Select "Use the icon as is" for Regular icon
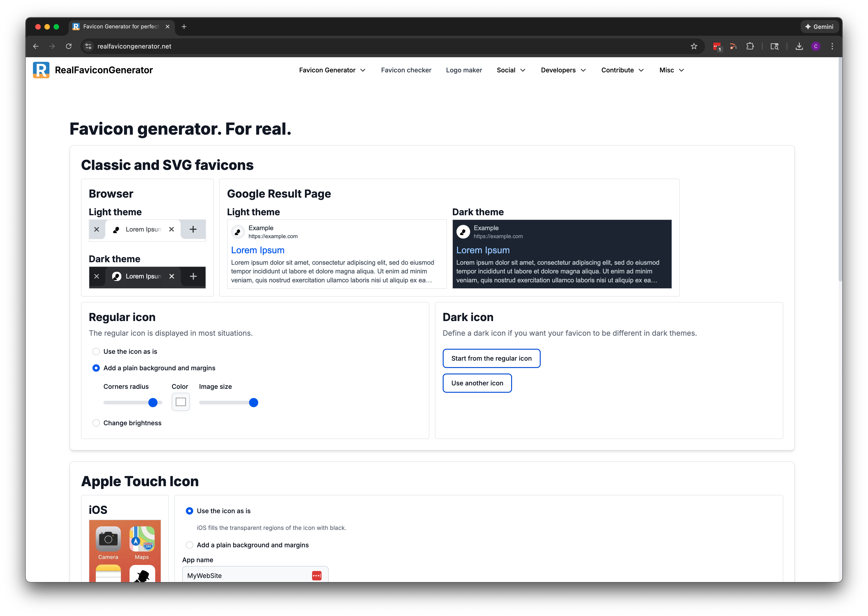The height and width of the screenshot is (616, 868). (x=96, y=352)
